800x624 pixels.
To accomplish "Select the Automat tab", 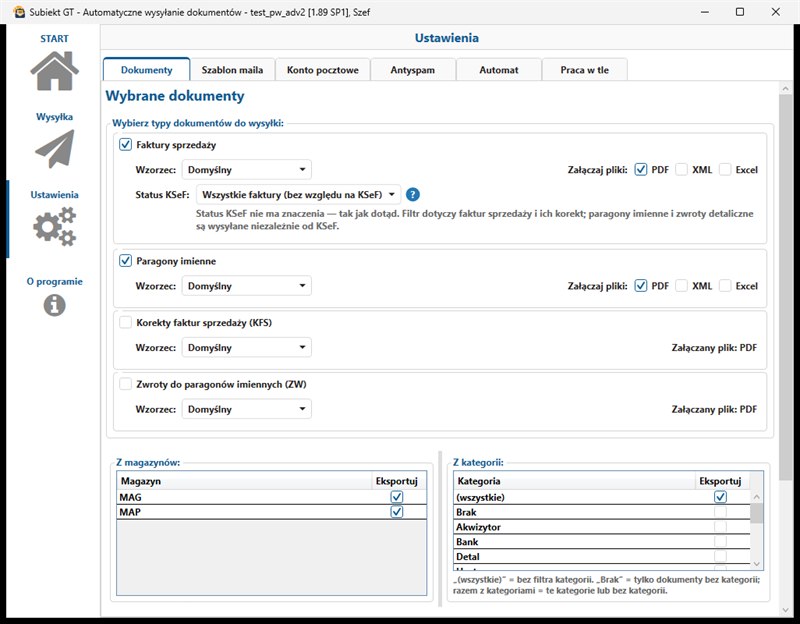I will 498,69.
